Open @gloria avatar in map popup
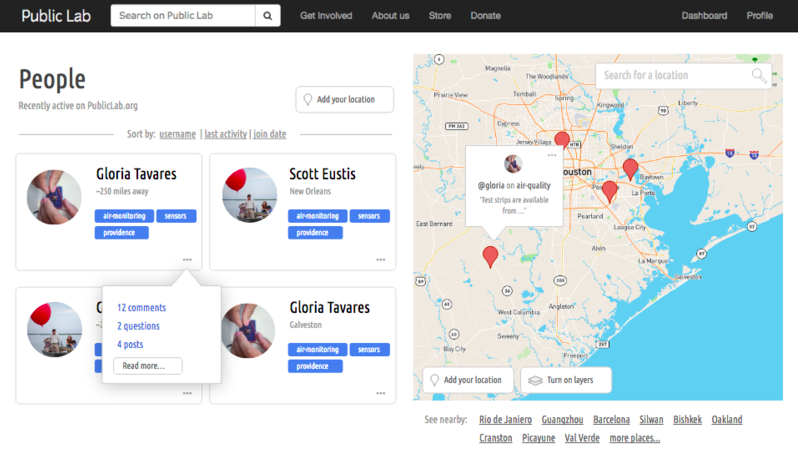The height and width of the screenshot is (462, 802). [513, 164]
